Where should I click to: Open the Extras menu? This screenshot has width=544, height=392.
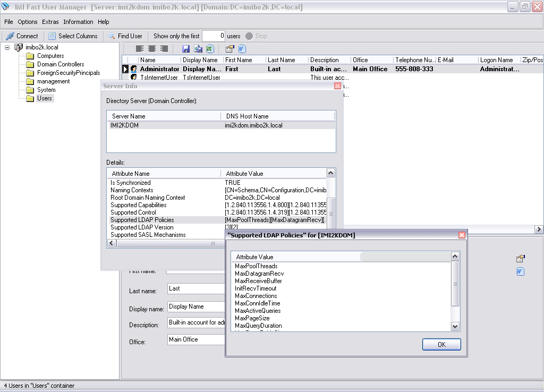click(x=50, y=22)
